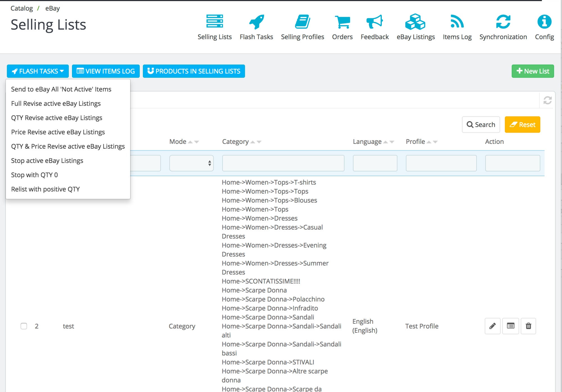Expand Mode dropdown filter column

click(x=191, y=163)
